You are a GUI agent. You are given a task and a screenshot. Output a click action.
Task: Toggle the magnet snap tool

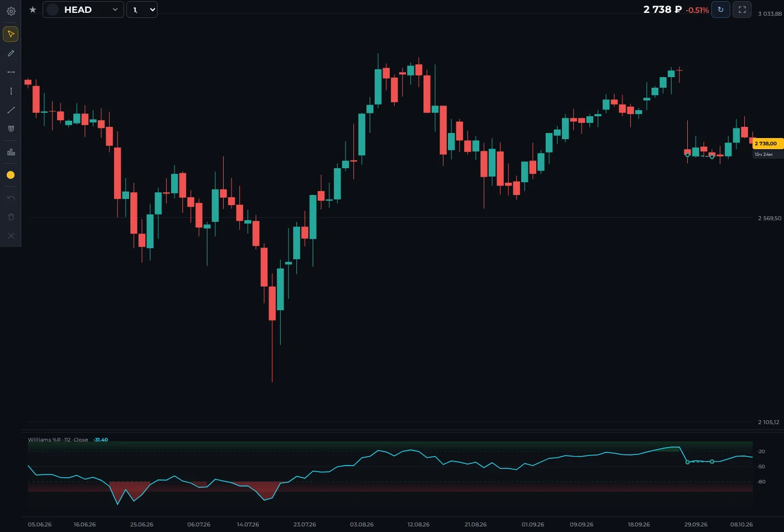[x=11, y=129]
